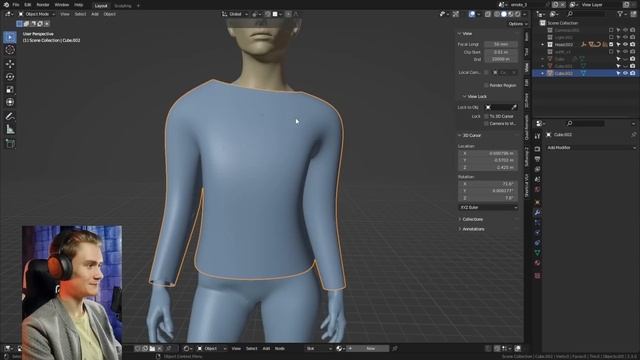Open the viewport Options dropdown
Image resolution: width=640 pixels, height=360 pixels.
[518, 24]
